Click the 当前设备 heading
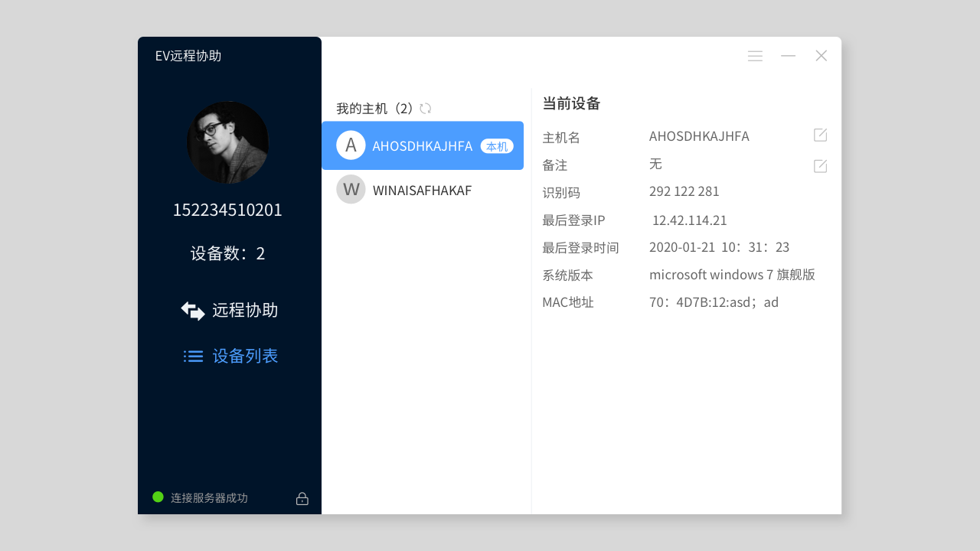This screenshot has height=551, width=980. pyautogui.click(x=571, y=104)
